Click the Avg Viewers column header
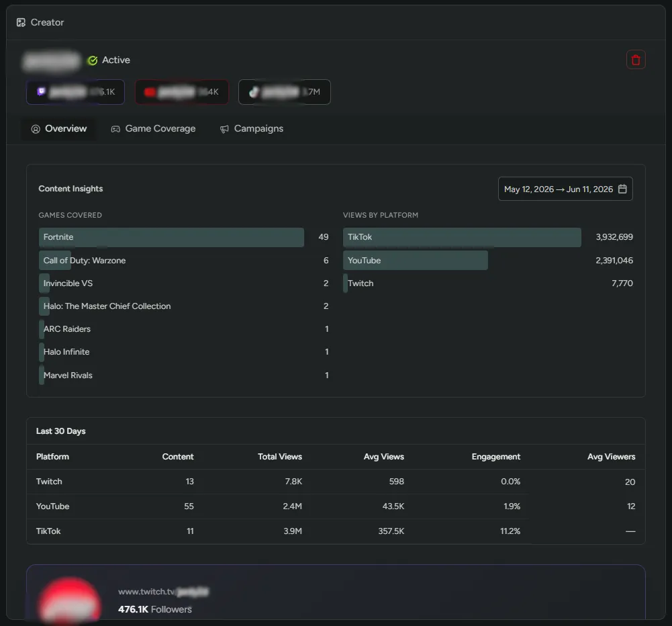Viewport: 672px width, 626px height. click(x=611, y=457)
